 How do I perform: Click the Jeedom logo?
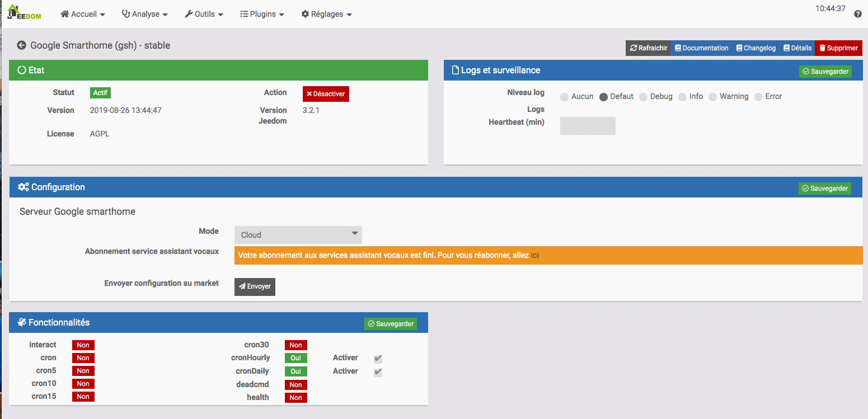25,12
